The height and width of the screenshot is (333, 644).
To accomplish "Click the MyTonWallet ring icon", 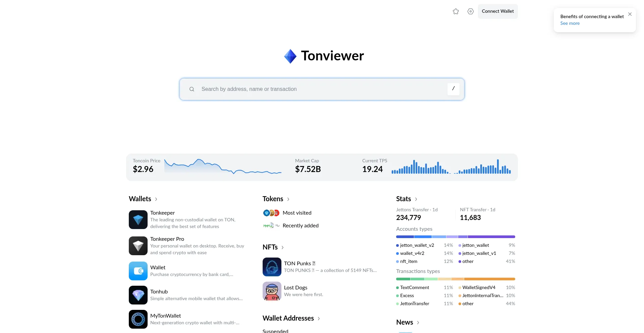I will point(138,319).
